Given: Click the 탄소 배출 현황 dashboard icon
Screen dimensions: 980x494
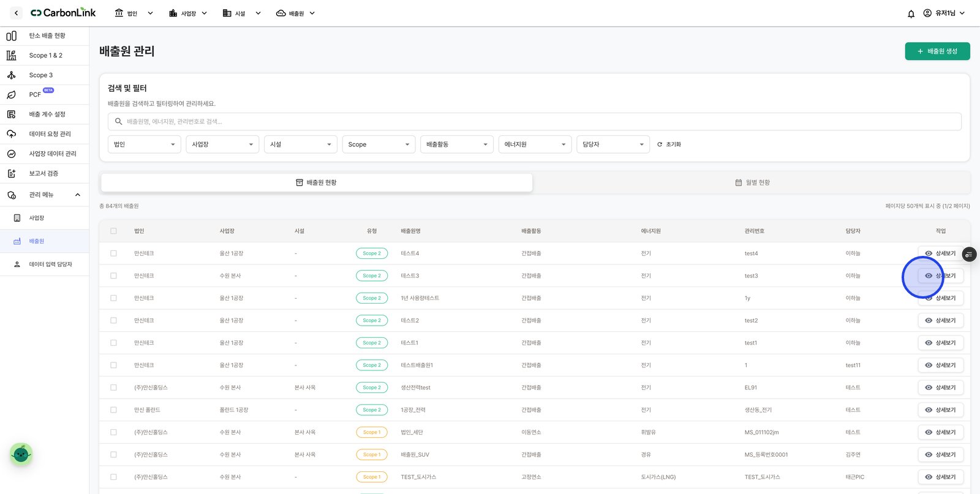Looking at the screenshot, I should (11, 36).
